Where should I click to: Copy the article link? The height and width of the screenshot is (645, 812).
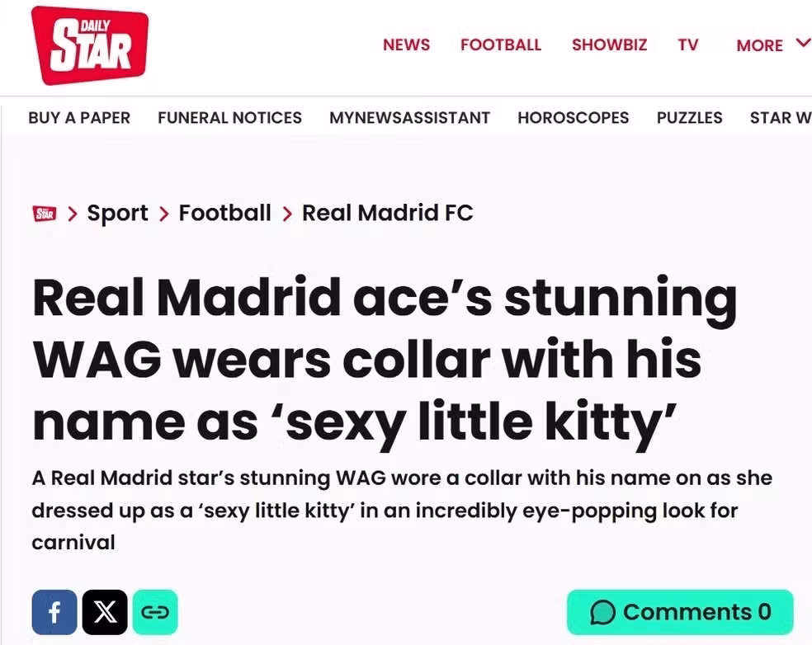tap(155, 612)
